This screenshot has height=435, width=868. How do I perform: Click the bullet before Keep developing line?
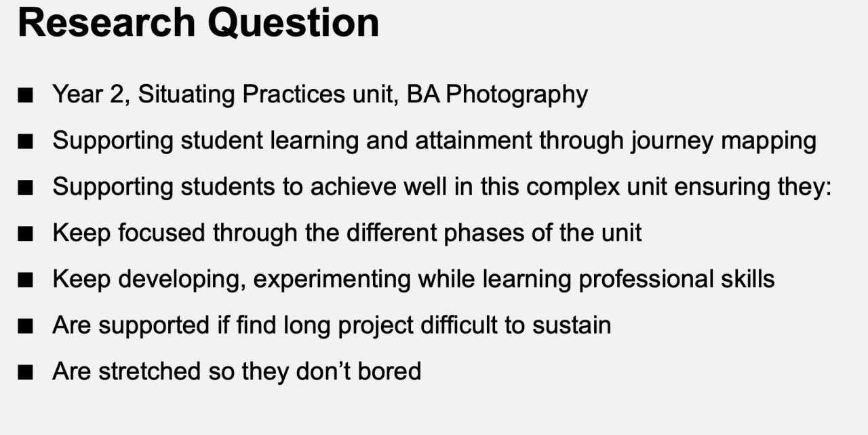(x=26, y=280)
